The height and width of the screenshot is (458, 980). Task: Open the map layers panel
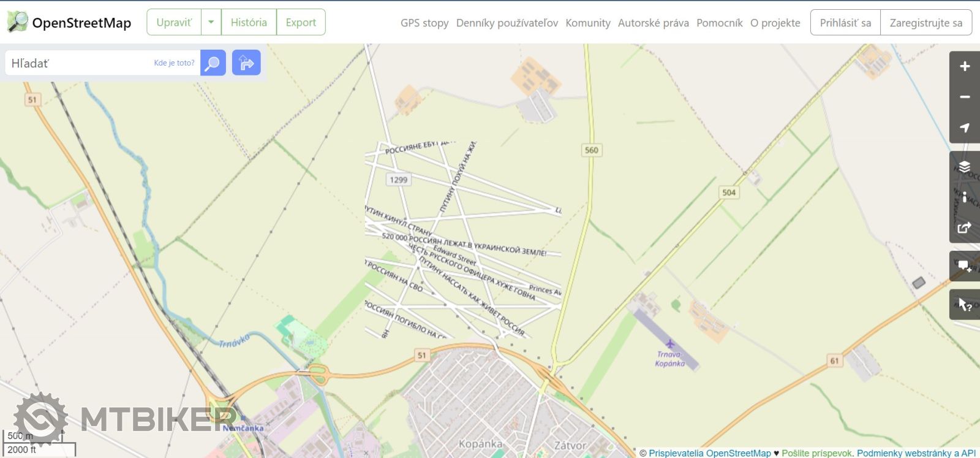click(x=964, y=166)
